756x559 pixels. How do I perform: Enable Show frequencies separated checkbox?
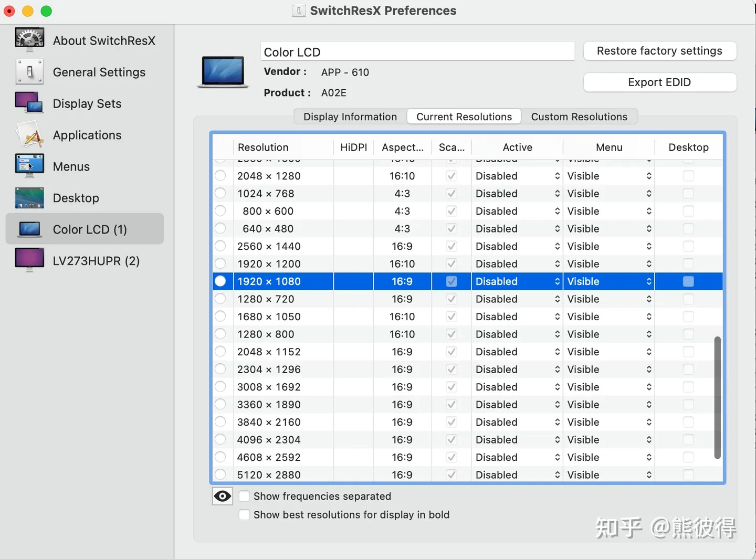(x=244, y=496)
